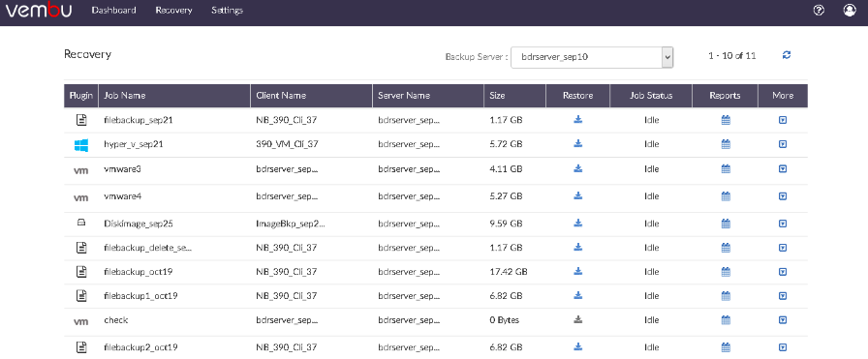Open the reports calendar for filebackup2_oct19
This screenshot has height=359, width=868.
726,347
